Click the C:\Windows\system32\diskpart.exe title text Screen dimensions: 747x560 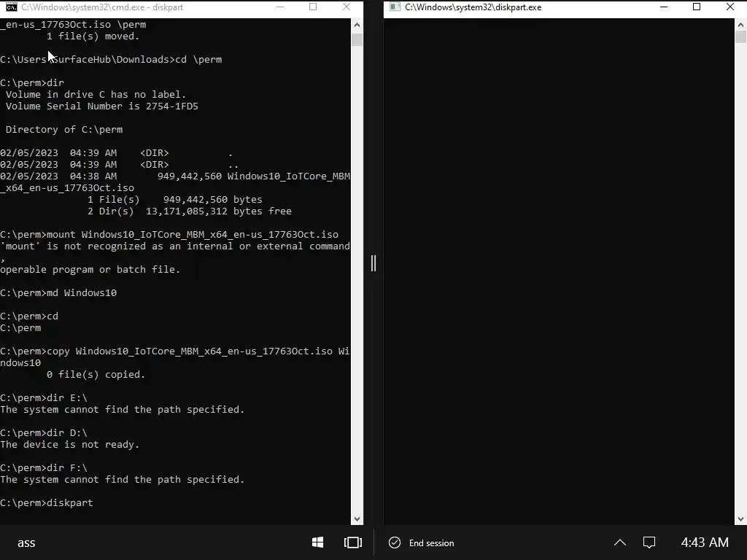(x=473, y=7)
